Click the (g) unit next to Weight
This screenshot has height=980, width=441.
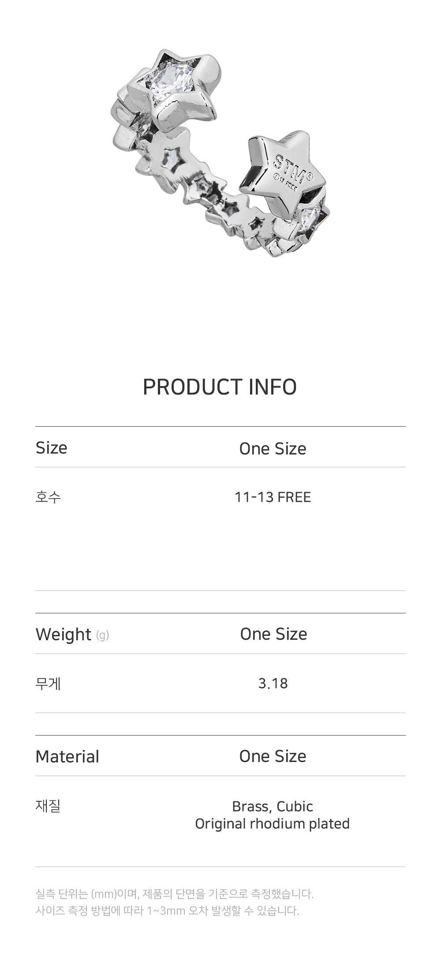(x=102, y=635)
